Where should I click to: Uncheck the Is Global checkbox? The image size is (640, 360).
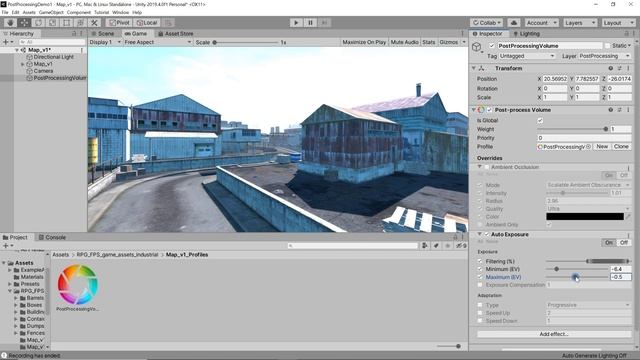pos(540,120)
